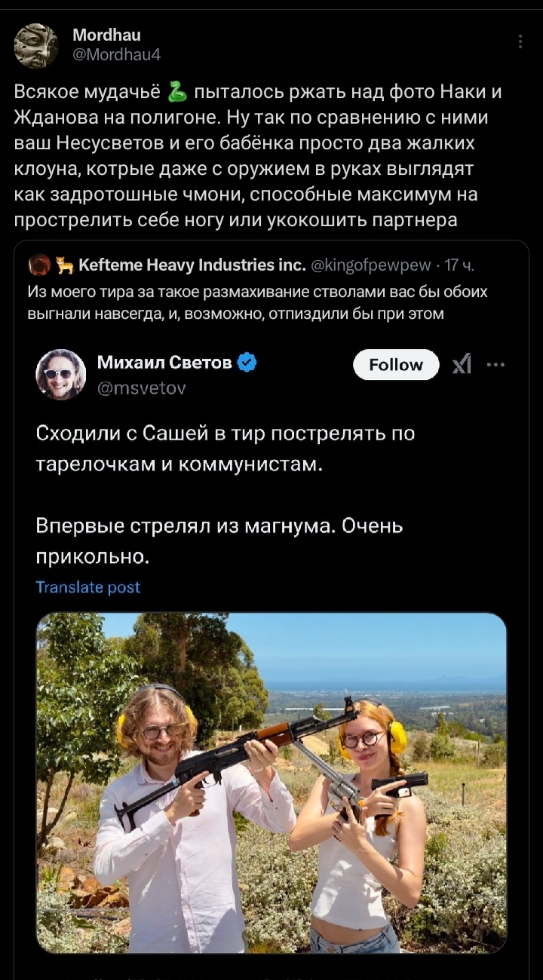The height and width of the screenshot is (980, 543).
Task: Tap Михаил Светов's round profile picture
Action: click(x=61, y=374)
